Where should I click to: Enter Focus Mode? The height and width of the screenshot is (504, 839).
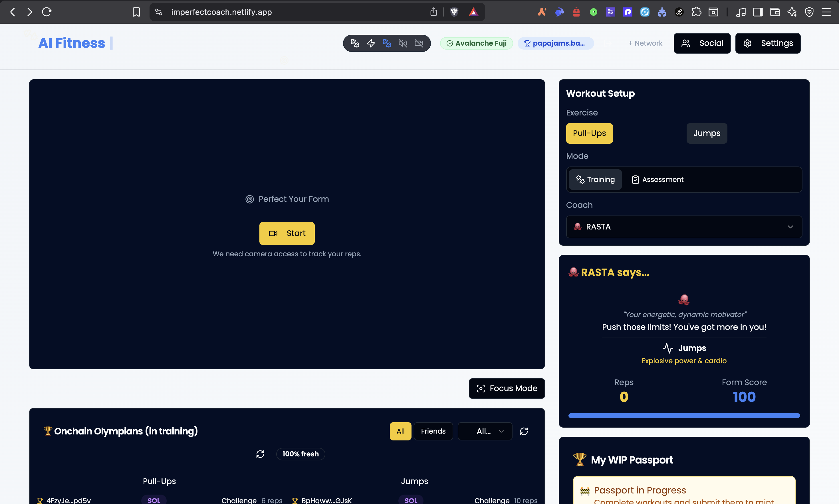pos(507,388)
